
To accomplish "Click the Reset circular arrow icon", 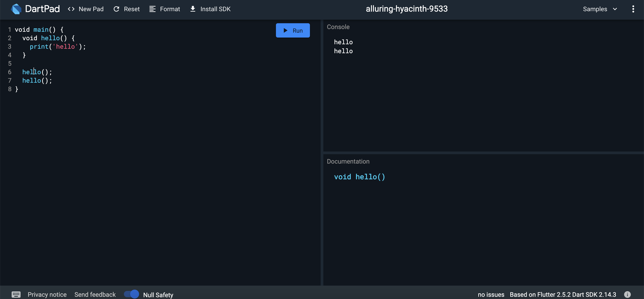I will pos(116,9).
